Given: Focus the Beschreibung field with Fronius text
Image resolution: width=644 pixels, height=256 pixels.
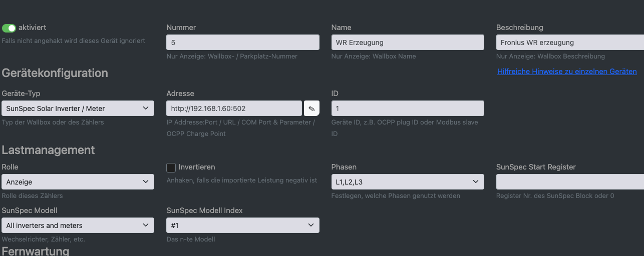Looking at the screenshot, I should [x=570, y=42].
